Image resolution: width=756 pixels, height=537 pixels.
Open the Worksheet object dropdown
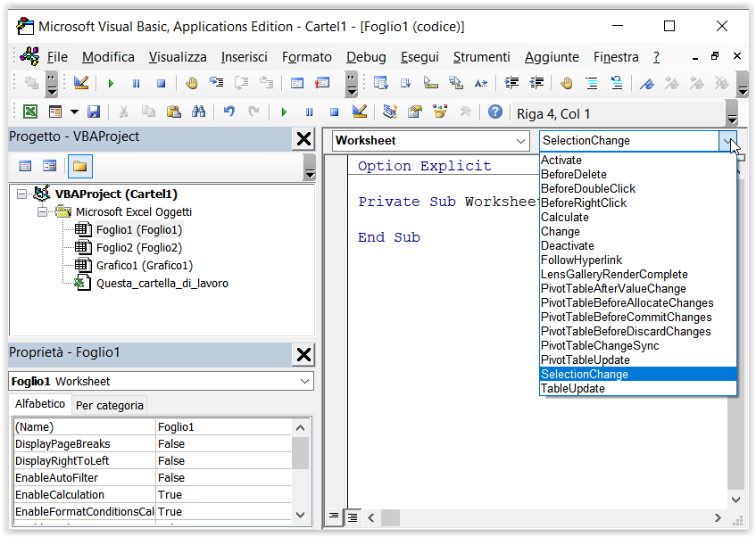point(520,141)
